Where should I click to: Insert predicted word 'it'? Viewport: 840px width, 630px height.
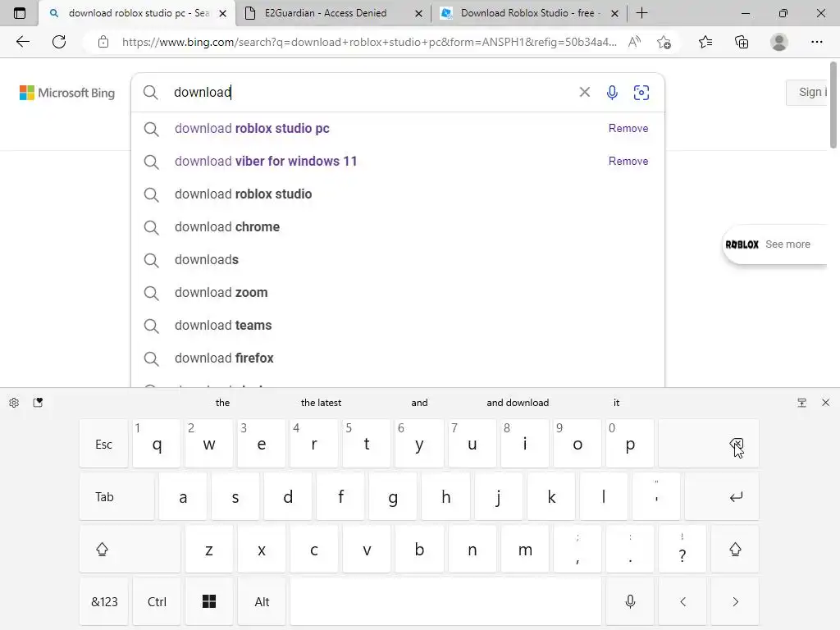(616, 403)
